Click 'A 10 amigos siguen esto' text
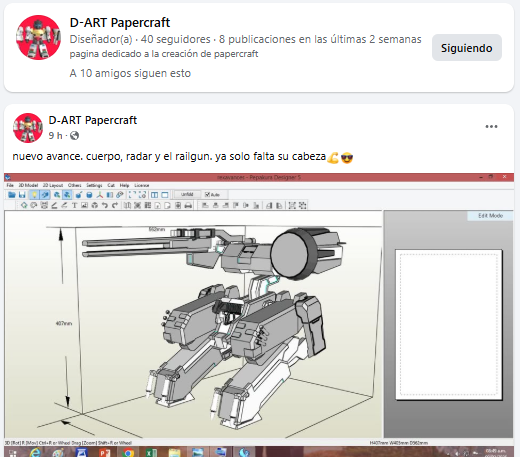The width and height of the screenshot is (520, 457). click(x=130, y=73)
